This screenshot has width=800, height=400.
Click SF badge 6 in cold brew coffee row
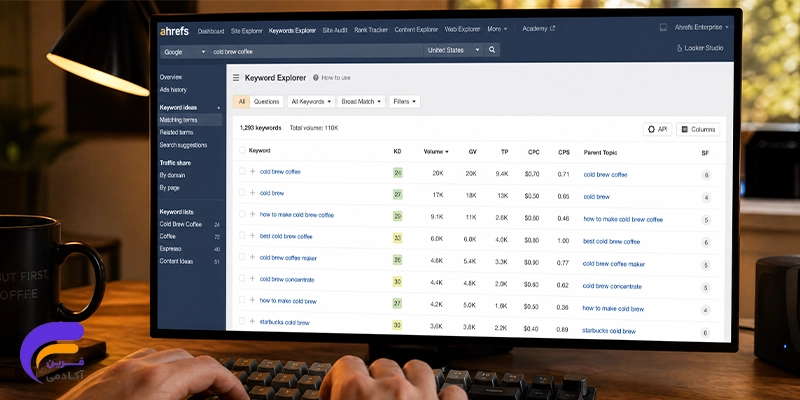(706, 176)
